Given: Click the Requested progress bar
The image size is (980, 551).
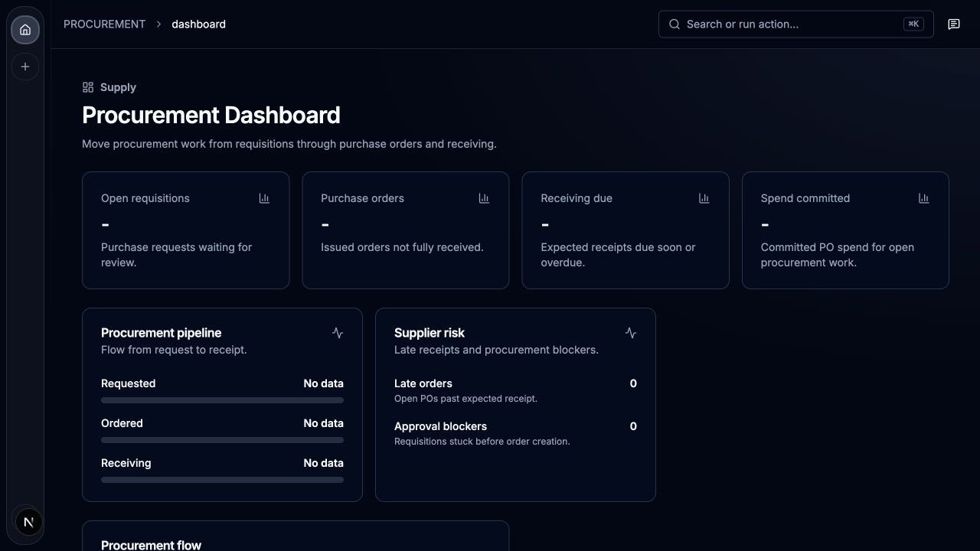Looking at the screenshot, I should click(222, 400).
